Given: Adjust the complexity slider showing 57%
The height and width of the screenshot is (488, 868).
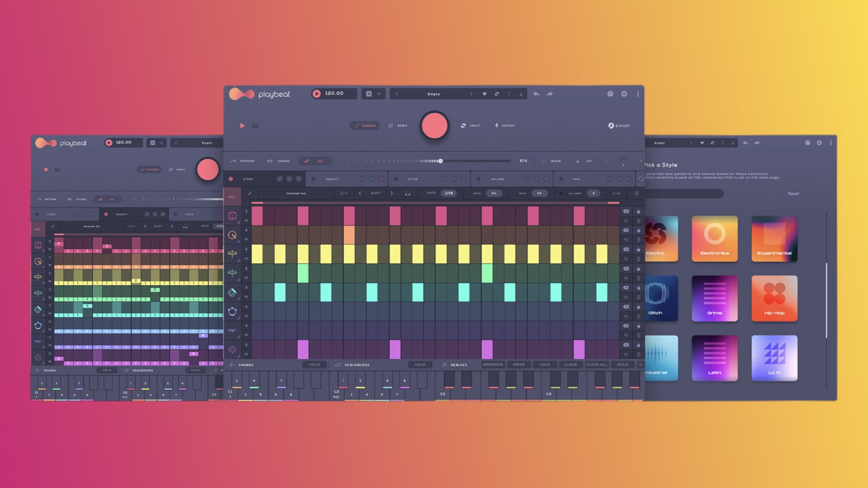Looking at the screenshot, I should click(442, 160).
